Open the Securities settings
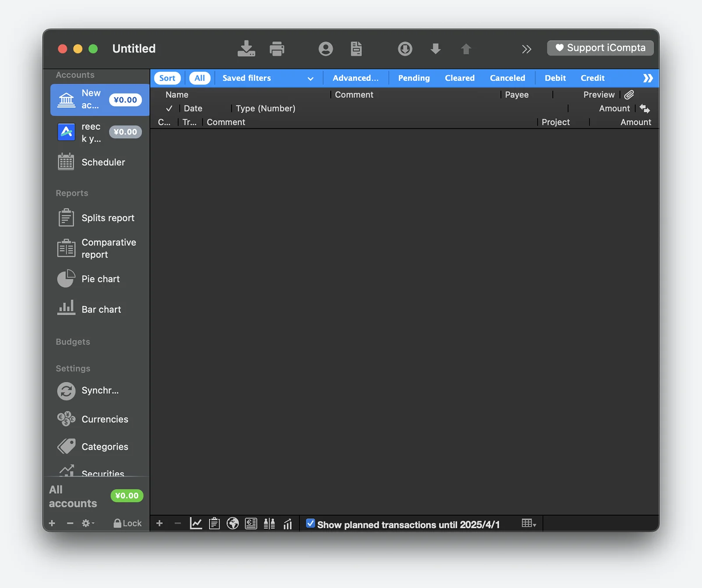 (x=100, y=471)
